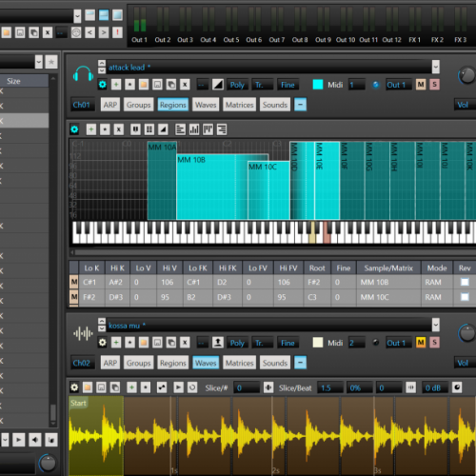
Task: Click the velocity curve triangle icon in Ch01
Action: pos(218,85)
